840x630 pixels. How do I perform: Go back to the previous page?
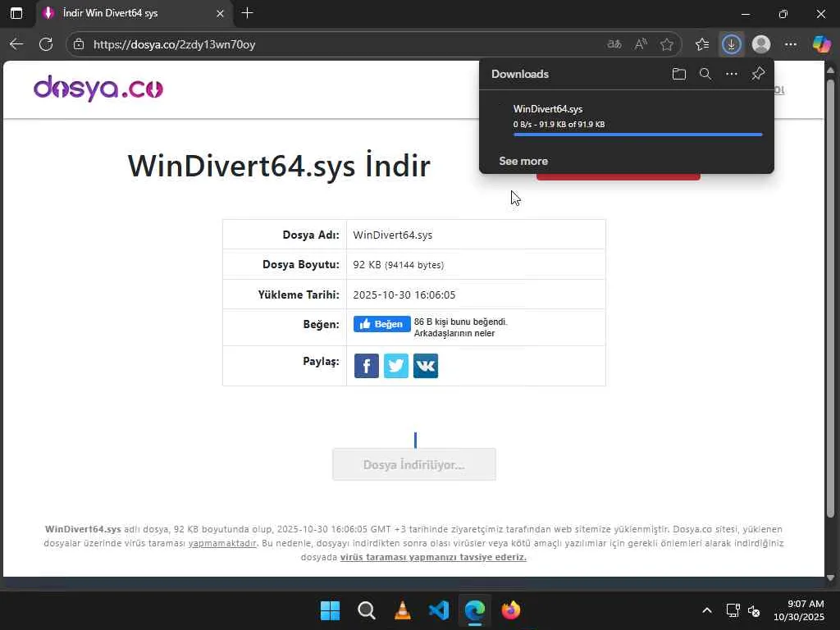pos(16,44)
